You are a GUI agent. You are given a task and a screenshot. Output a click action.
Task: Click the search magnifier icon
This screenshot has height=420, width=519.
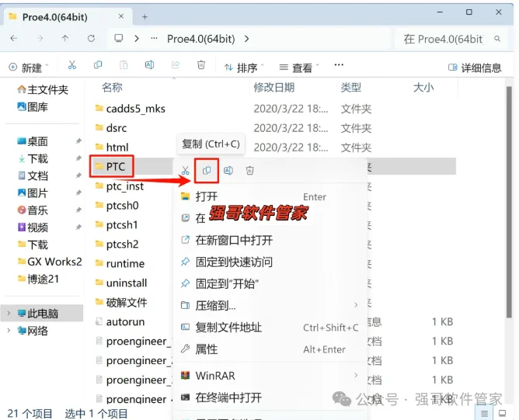(497, 39)
